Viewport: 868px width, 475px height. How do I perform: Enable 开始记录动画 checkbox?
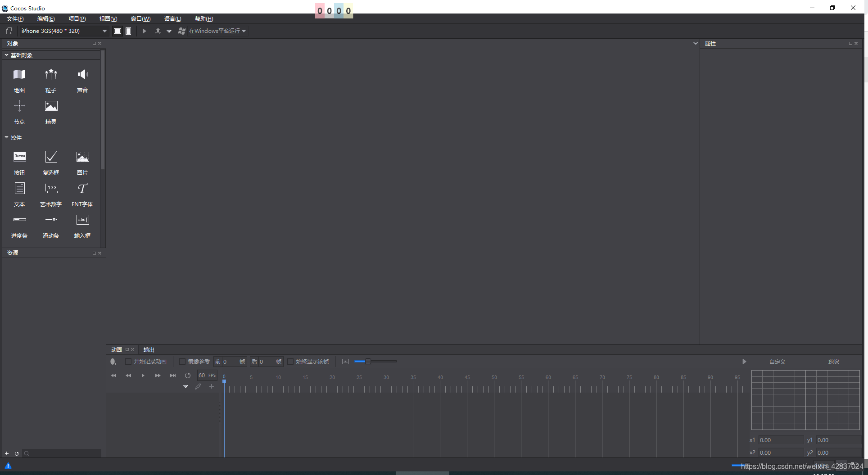[x=128, y=362]
